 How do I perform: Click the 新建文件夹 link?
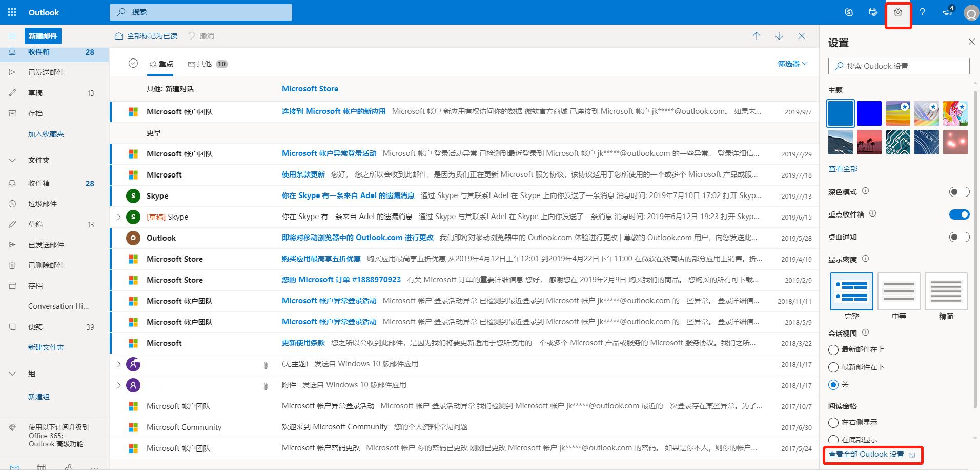[x=46, y=347]
